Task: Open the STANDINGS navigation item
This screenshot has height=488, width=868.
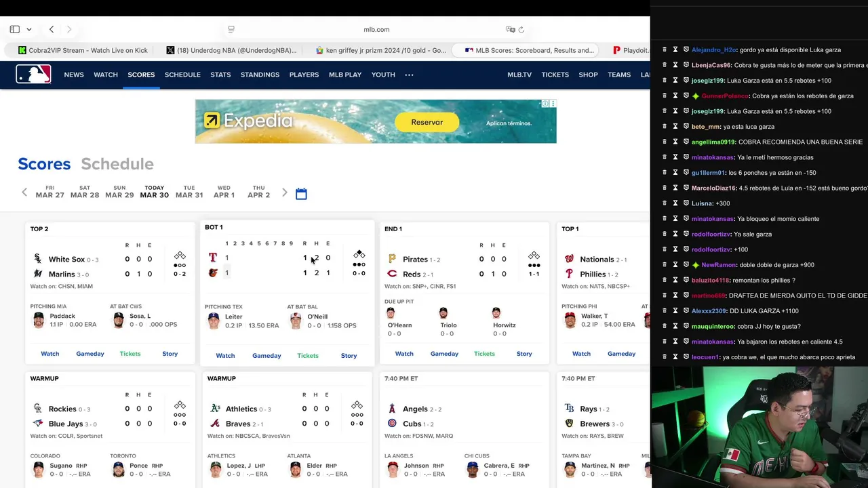Action: (x=260, y=75)
